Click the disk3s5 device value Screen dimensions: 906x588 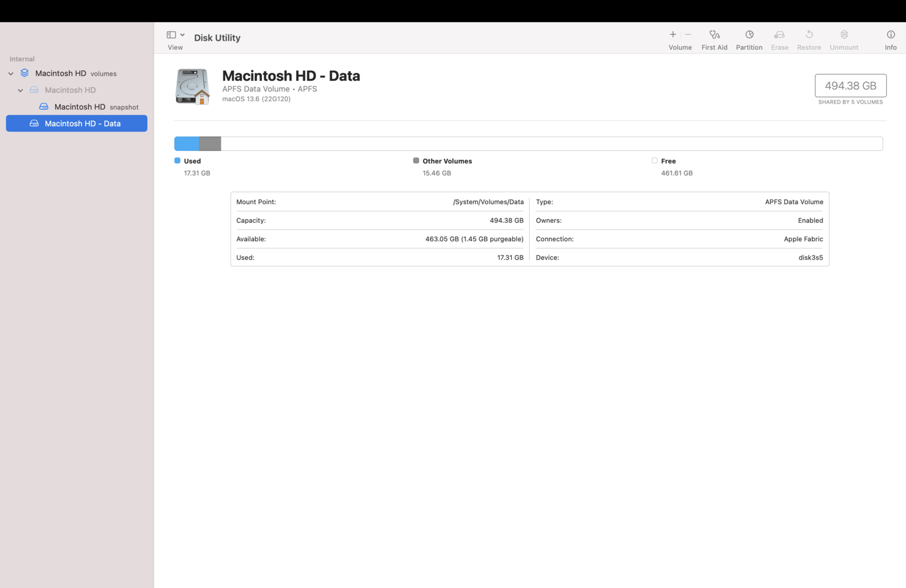[x=810, y=257]
